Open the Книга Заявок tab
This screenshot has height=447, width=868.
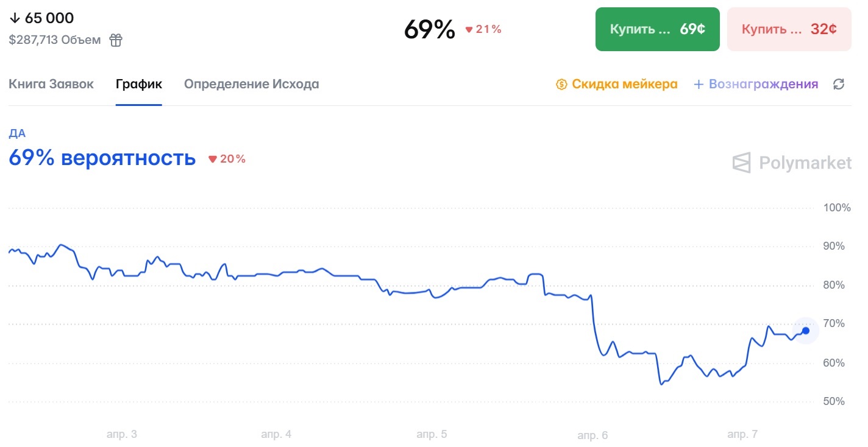click(x=51, y=84)
